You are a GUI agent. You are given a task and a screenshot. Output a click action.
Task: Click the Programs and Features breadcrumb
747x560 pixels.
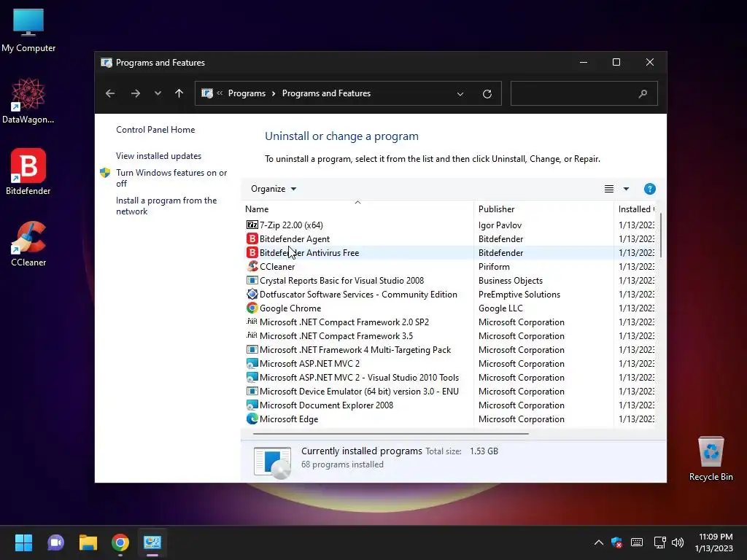coord(326,93)
